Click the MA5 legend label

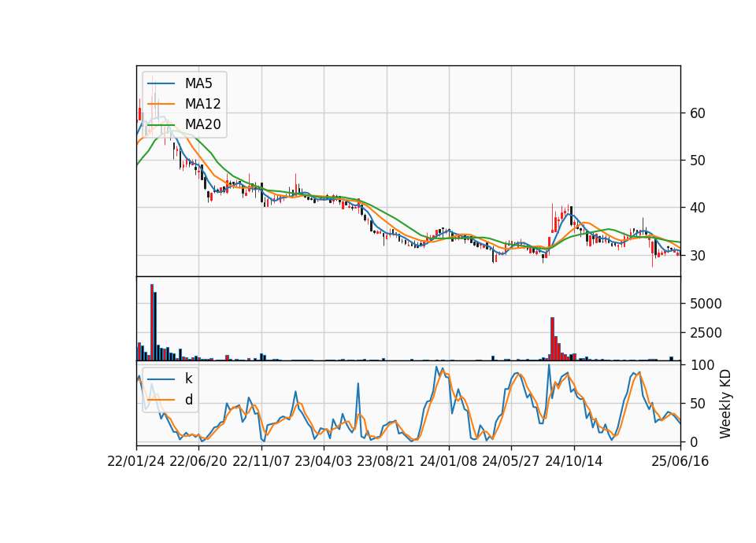point(198,83)
